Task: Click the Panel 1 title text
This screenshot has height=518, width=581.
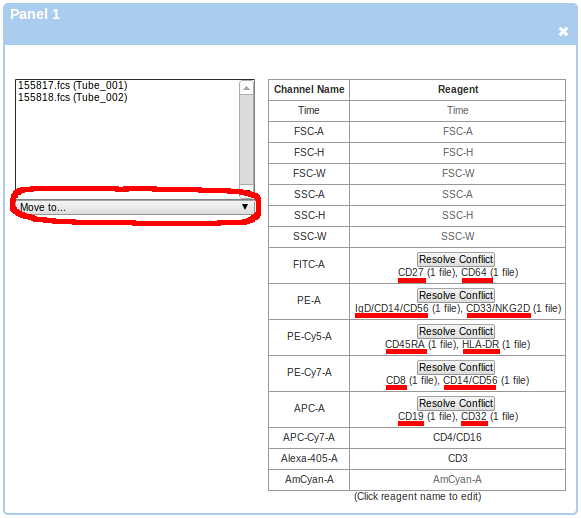Action: point(35,14)
